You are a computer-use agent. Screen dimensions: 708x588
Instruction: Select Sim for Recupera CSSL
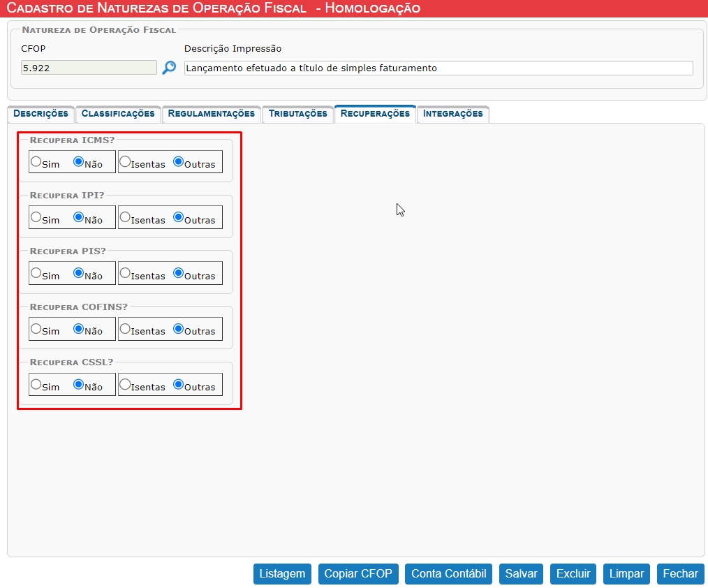point(36,384)
